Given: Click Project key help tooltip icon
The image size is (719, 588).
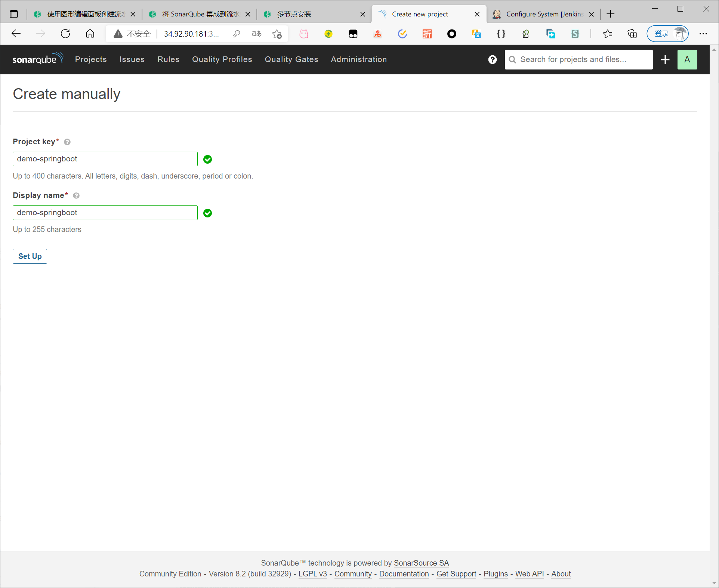Looking at the screenshot, I should (x=67, y=142).
